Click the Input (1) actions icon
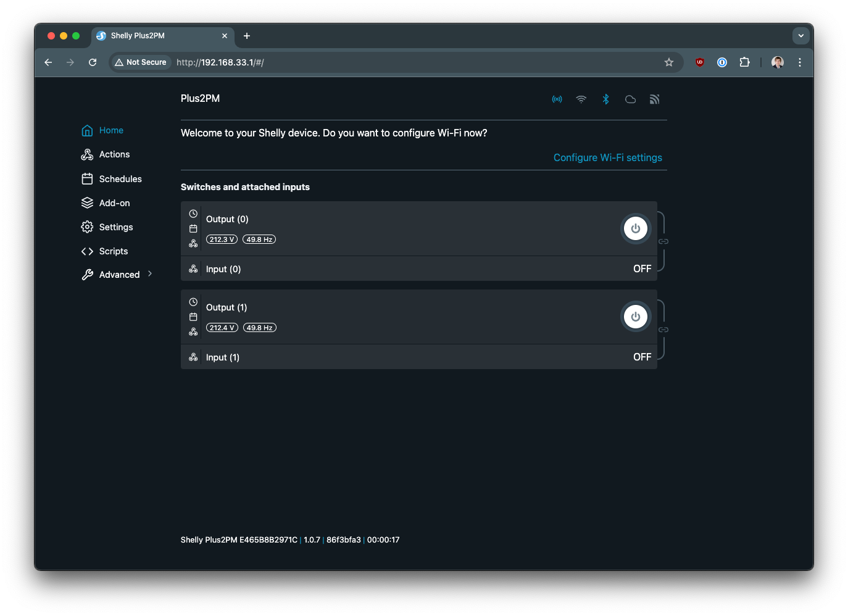Screen dimensions: 848x616 click(x=193, y=357)
